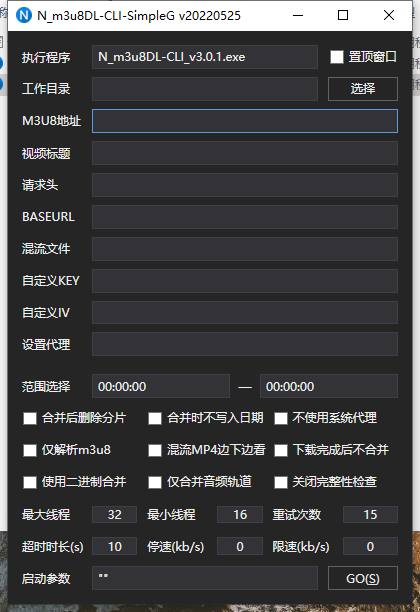Click the 范围选择 label
This screenshot has height=612, width=420.
pos(46,387)
